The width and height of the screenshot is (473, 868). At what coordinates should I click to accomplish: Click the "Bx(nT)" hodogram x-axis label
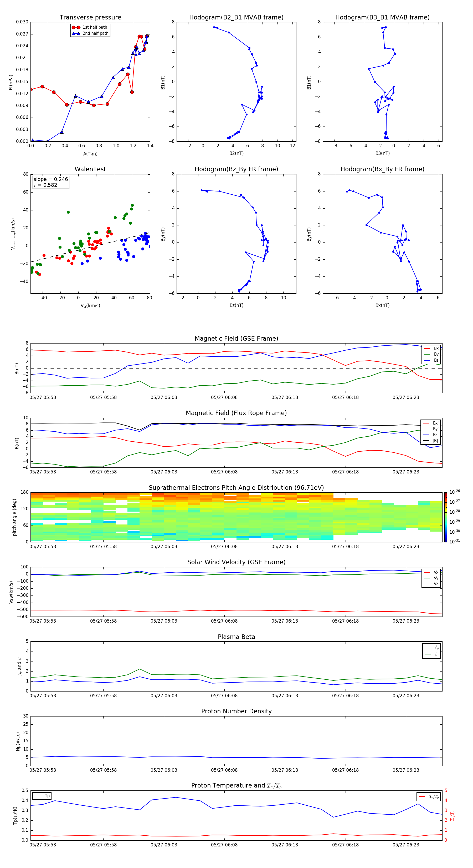382,305
